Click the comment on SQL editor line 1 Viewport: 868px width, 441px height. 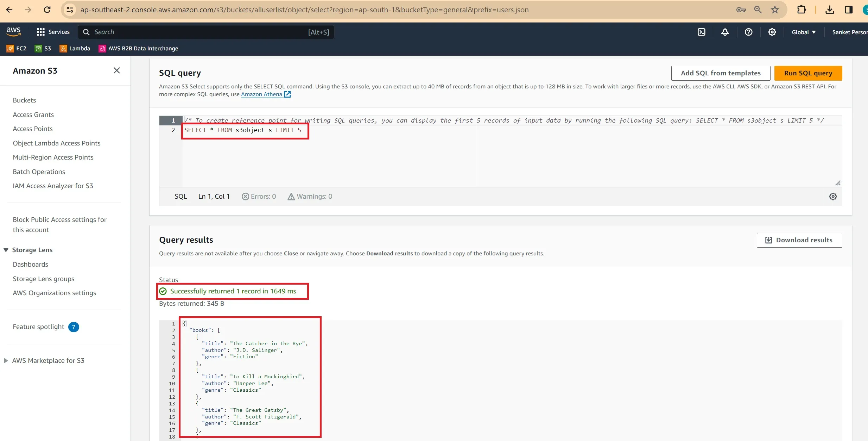[x=504, y=120]
